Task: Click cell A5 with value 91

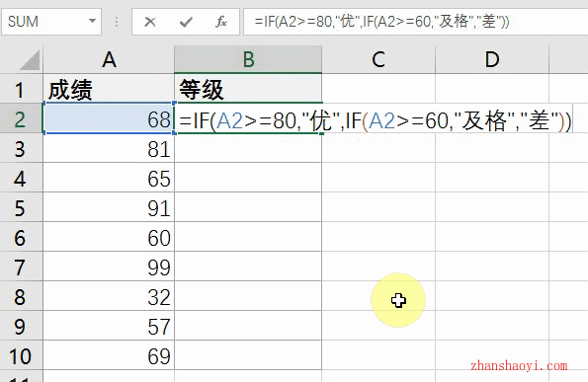Action: (x=109, y=207)
